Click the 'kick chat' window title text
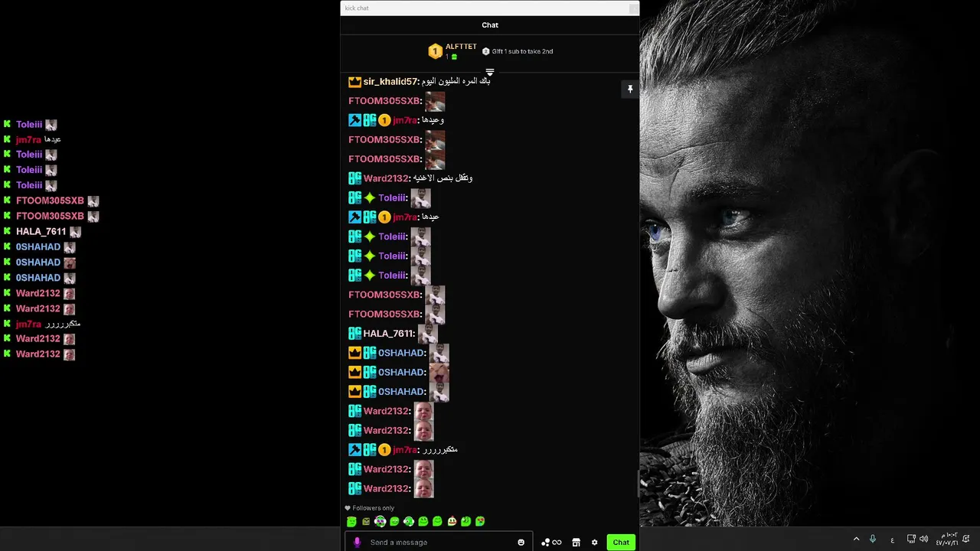Screen dimensions: 980x551 coord(357,8)
